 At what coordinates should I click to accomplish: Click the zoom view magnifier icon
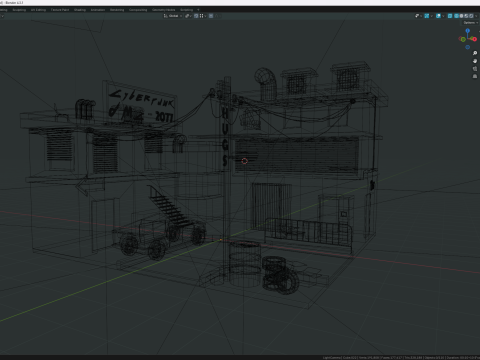[x=475, y=53]
